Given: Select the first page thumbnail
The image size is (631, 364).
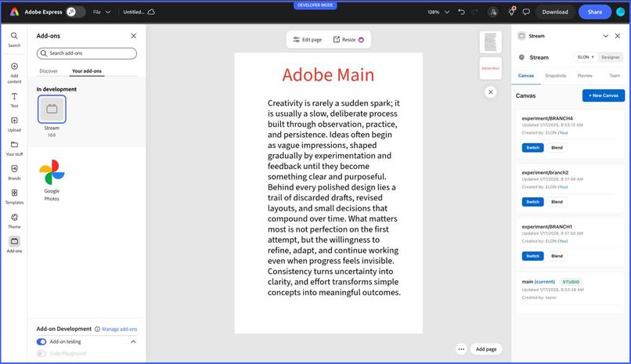Looking at the screenshot, I should (x=490, y=42).
